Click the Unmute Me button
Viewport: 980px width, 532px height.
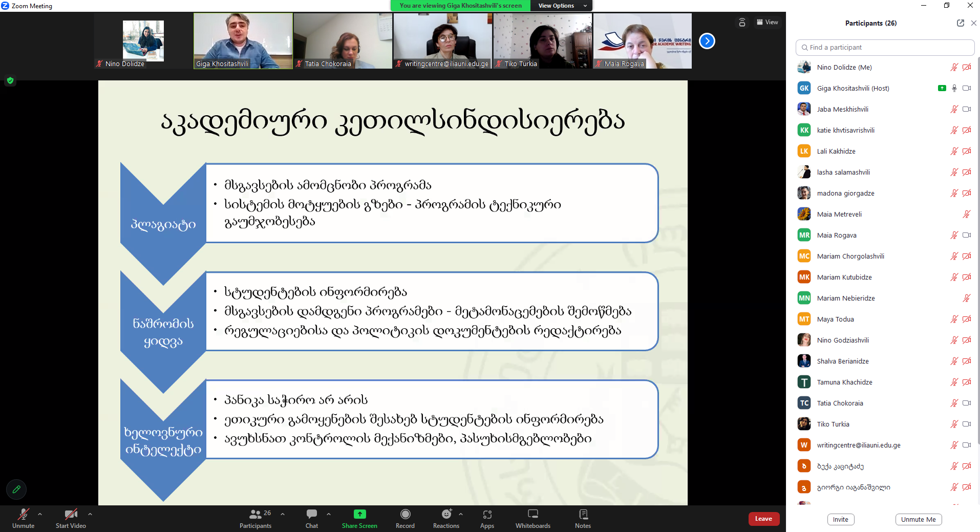tap(919, 519)
